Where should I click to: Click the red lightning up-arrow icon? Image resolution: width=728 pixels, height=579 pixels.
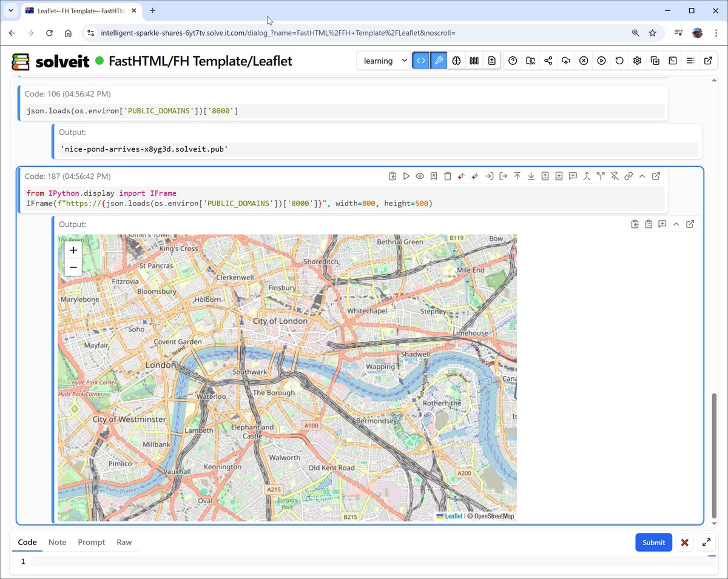(x=461, y=176)
